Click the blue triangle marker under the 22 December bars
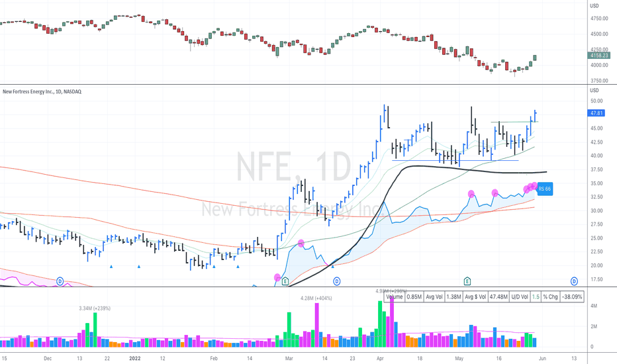Viewport: 617px width, 364px height. point(111,267)
